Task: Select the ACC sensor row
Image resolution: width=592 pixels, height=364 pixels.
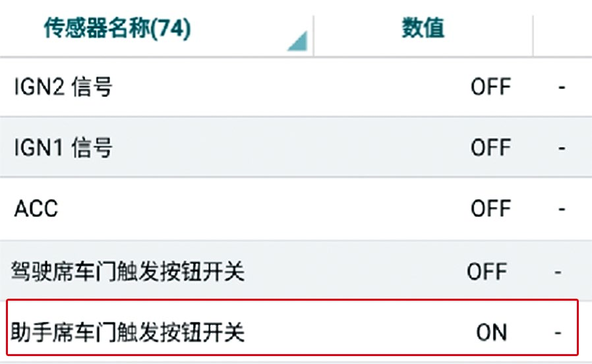Action: pyautogui.click(x=296, y=208)
